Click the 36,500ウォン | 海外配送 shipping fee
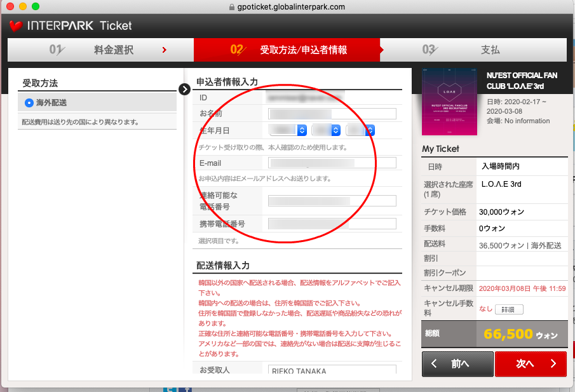This screenshot has width=575, height=392. pyautogui.click(x=520, y=246)
